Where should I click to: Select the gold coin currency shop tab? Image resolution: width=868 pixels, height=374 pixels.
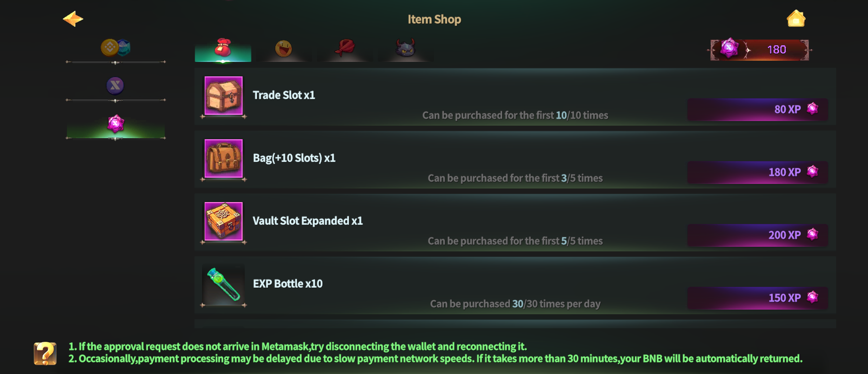click(x=115, y=48)
